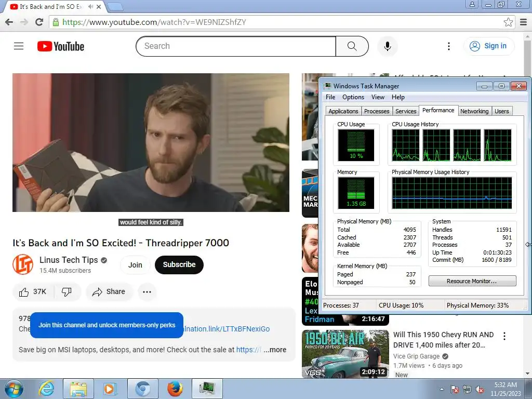
Task: Click the Linus Tech Tips channel name
Action: click(x=69, y=260)
